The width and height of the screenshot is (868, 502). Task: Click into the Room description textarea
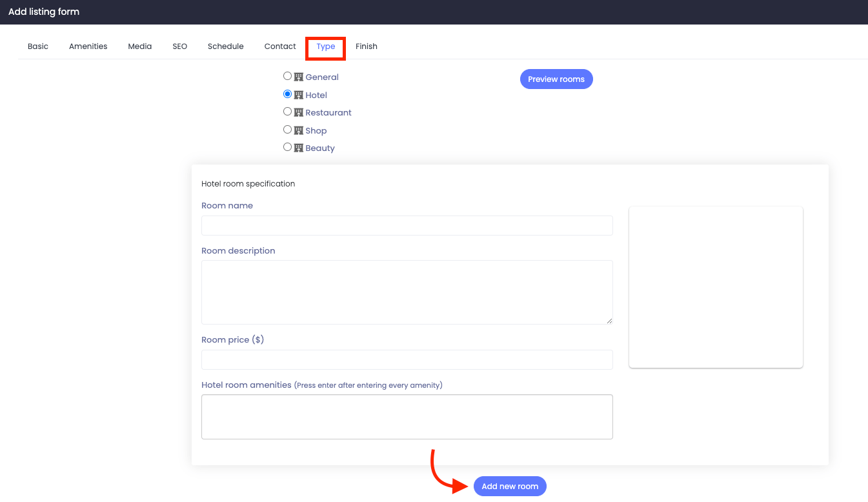(x=407, y=292)
